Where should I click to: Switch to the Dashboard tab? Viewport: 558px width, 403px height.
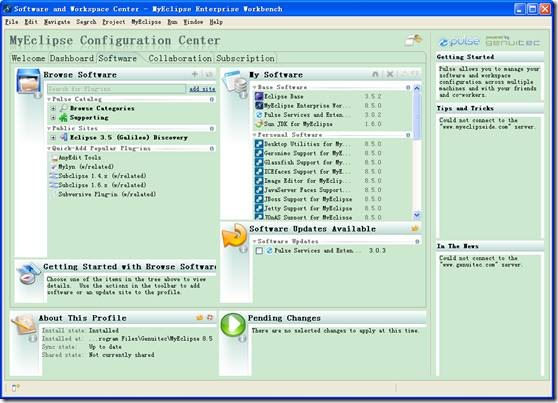click(x=72, y=58)
